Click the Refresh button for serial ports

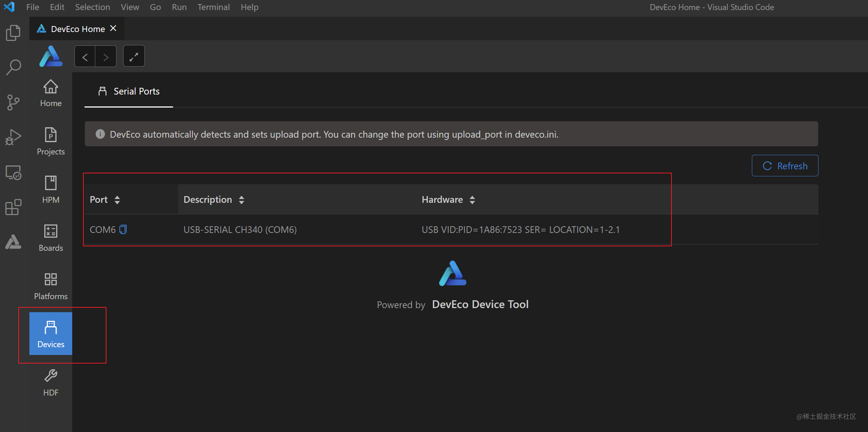785,166
